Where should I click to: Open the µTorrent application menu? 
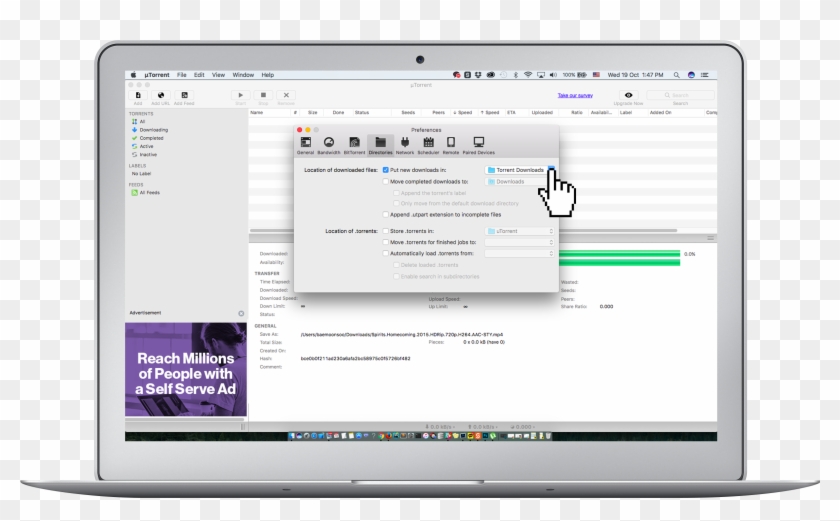click(157, 75)
